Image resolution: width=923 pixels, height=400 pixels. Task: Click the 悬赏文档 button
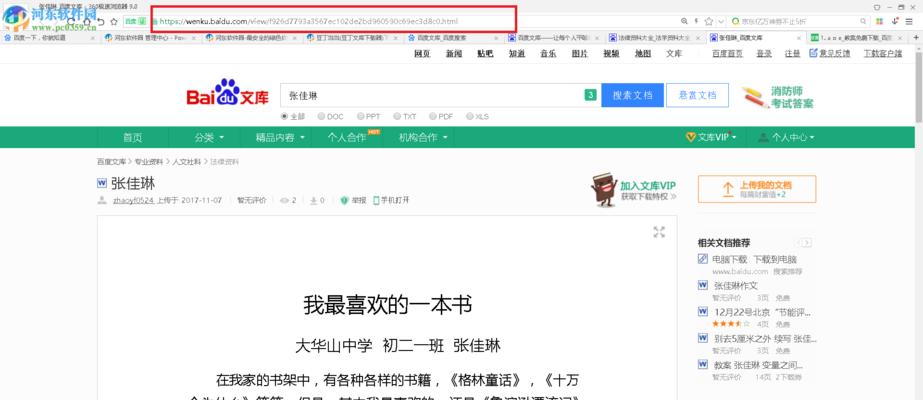697,95
